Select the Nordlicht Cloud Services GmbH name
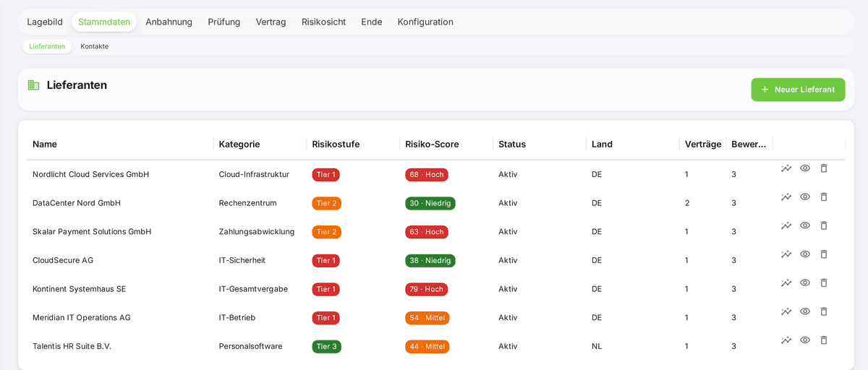The width and height of the screenshot is (868, 370). 90,174
